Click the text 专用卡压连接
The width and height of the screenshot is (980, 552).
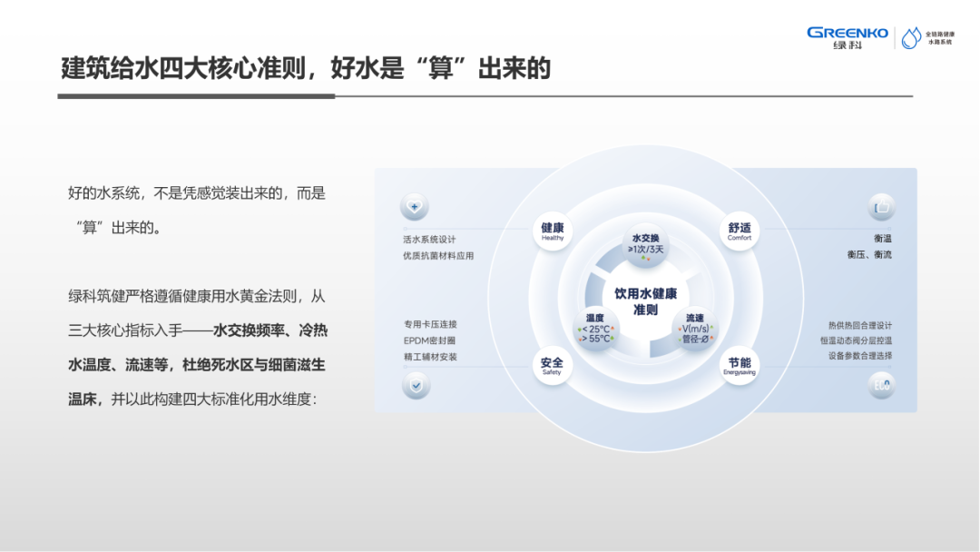(x=430, y=324)
